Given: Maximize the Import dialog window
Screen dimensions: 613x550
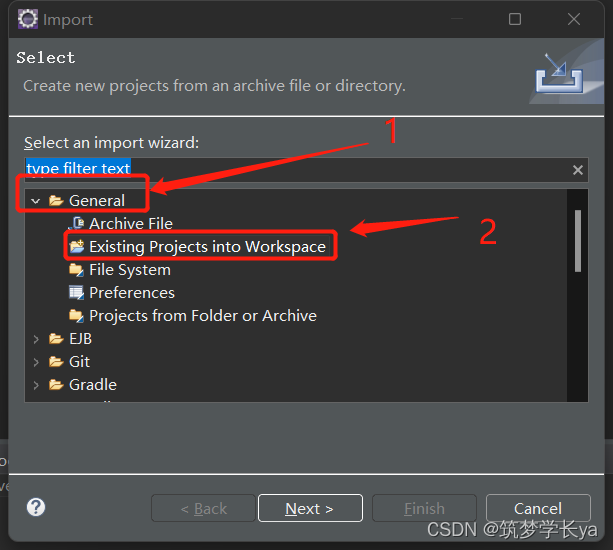Looking at the screenshot, I should (x=514, y=19).
